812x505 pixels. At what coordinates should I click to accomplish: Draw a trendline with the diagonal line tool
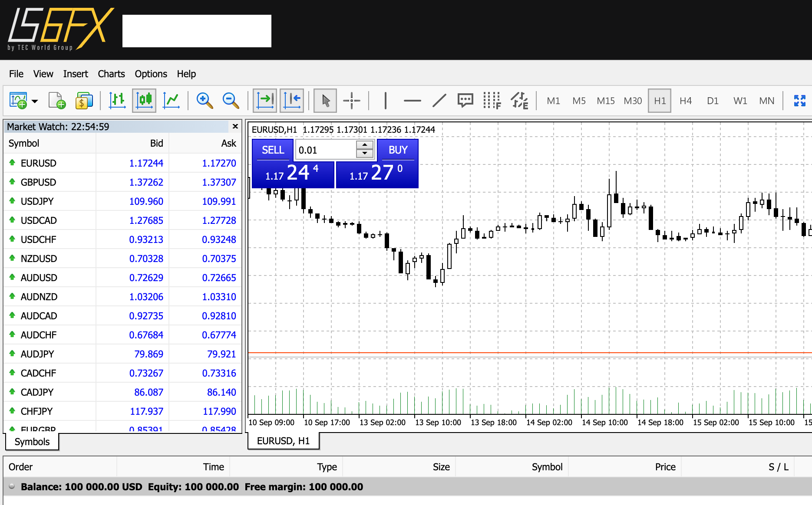click(439, 101)
